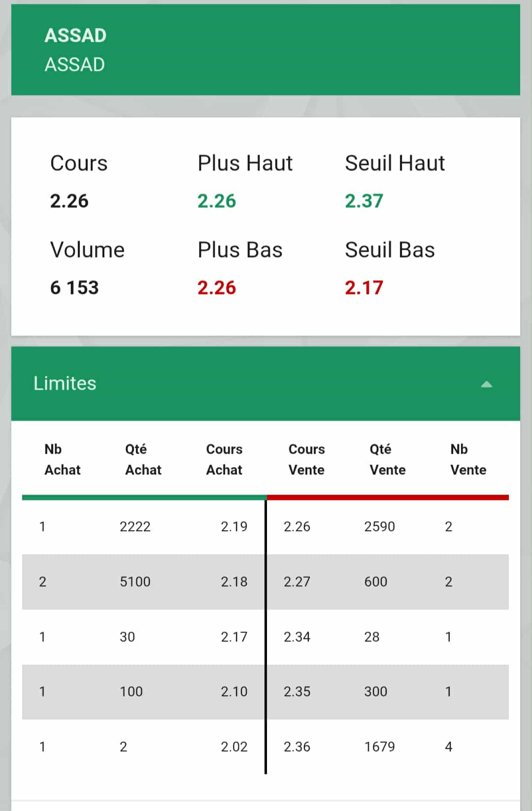Image resolution: width=532 pixels, height=811 pixels.
Task: Tap the Plus Haut value
Action: tap(217, 201)
